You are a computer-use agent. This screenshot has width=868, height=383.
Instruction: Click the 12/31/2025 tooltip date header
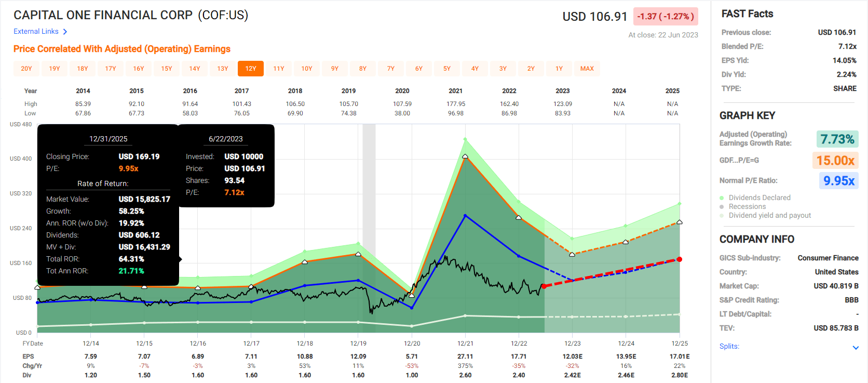click(108, 139)
